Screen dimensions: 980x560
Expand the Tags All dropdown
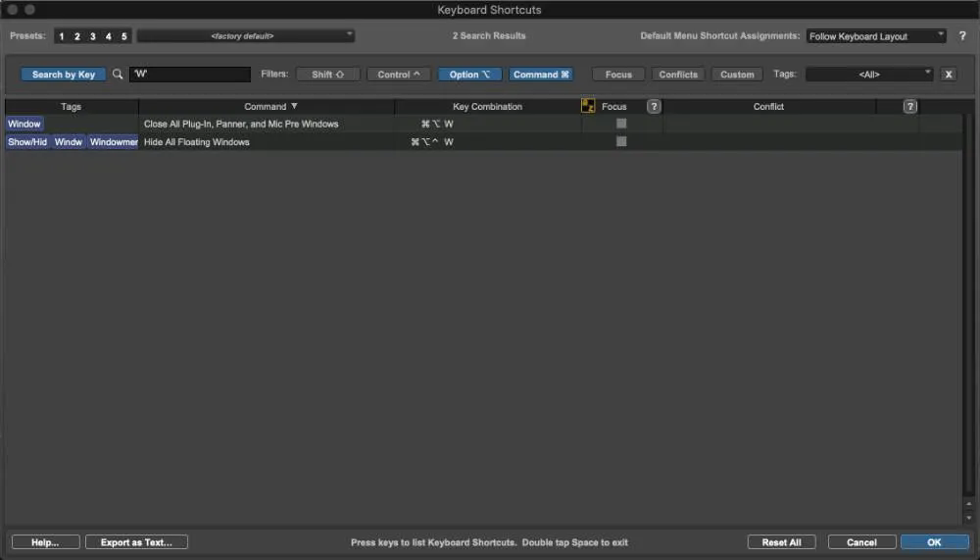coord(868,74)
